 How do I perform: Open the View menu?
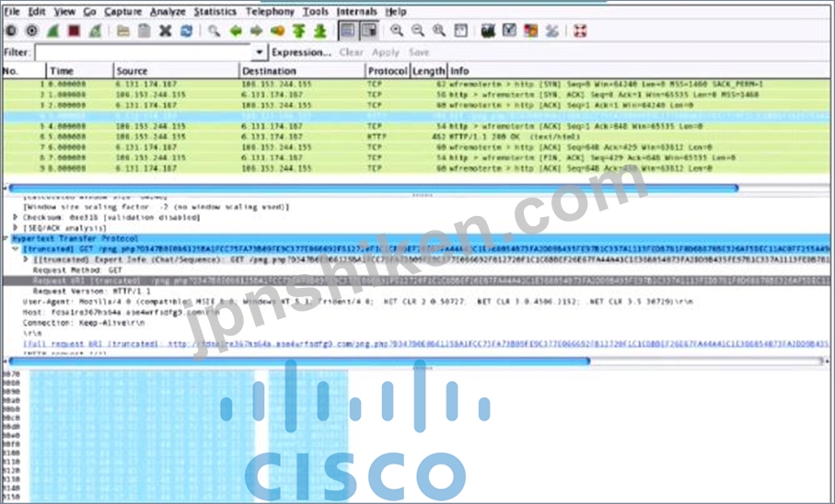point(65,11)
